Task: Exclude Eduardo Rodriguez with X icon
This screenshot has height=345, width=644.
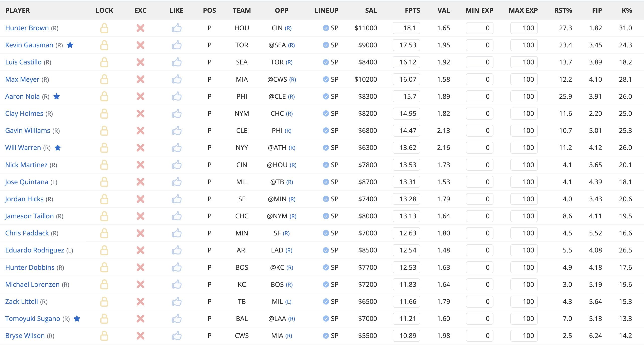Action: pyautogui.click(x=140, y=250)
